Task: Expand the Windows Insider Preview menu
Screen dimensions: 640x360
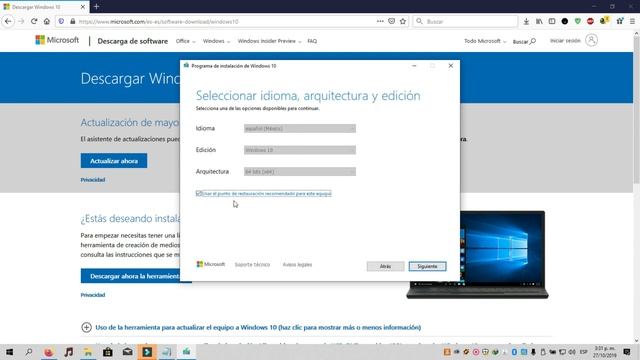Action: pyautogui.click(x=269, y=41)
